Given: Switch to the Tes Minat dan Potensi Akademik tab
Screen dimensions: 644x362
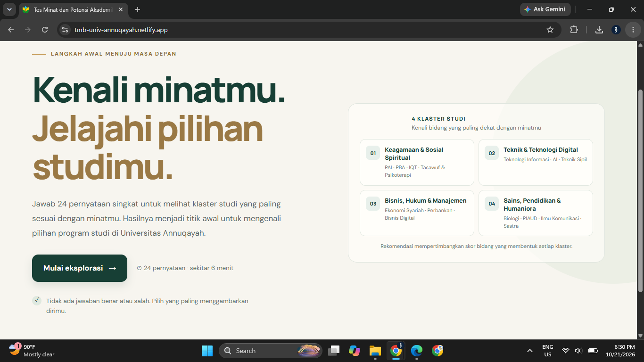Looking at the screenshot, I should click(73, 9).
